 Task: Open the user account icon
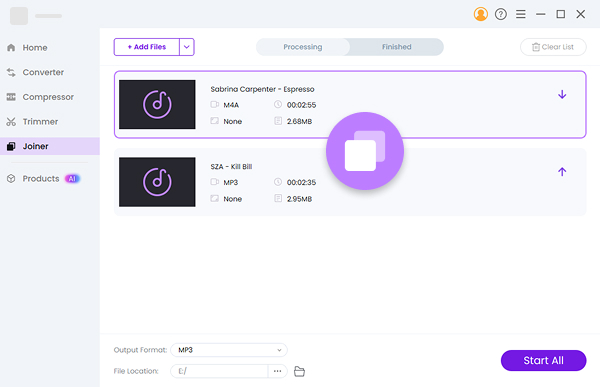[481, 15]
